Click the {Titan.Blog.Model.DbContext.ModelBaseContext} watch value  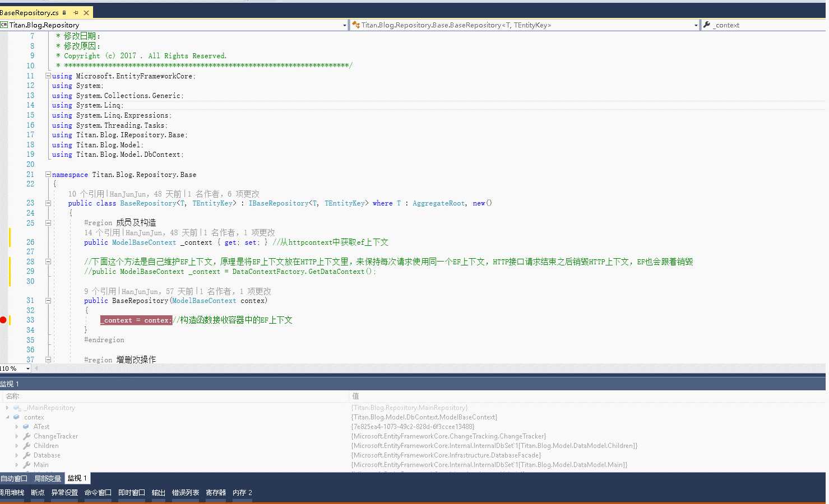(x=424, y=417)
